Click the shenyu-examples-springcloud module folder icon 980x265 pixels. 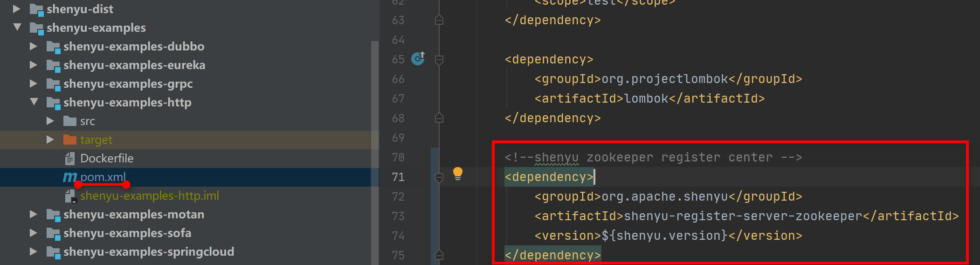coord(53,252)
